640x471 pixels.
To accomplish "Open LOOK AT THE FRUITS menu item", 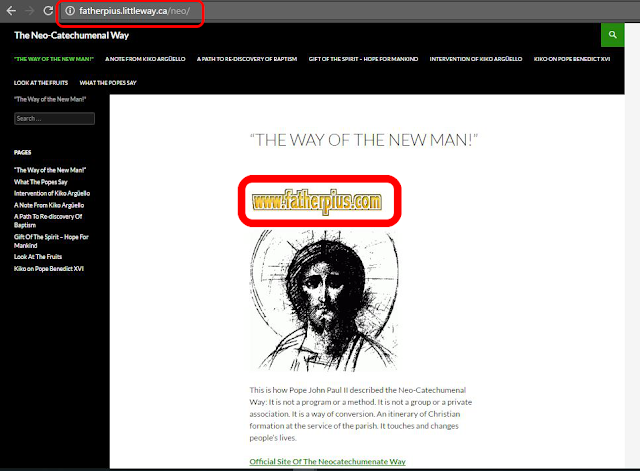I will 41,83.
